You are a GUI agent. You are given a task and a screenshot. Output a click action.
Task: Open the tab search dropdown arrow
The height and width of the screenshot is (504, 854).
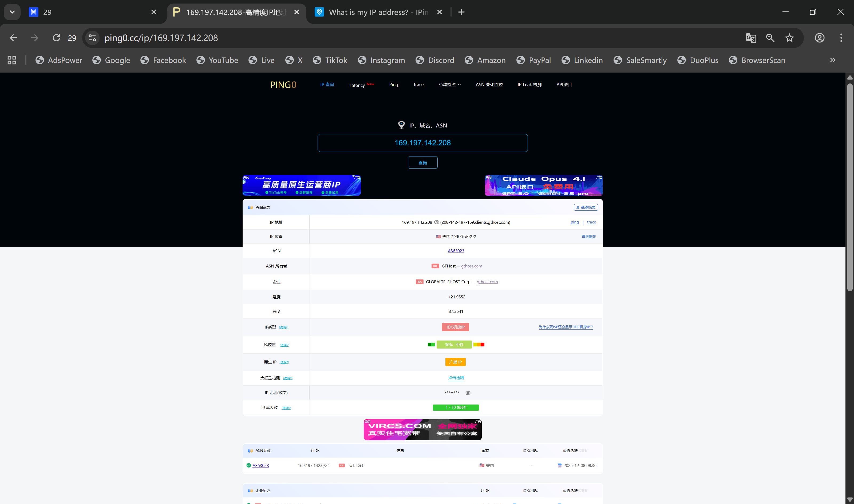pos(12,12)
